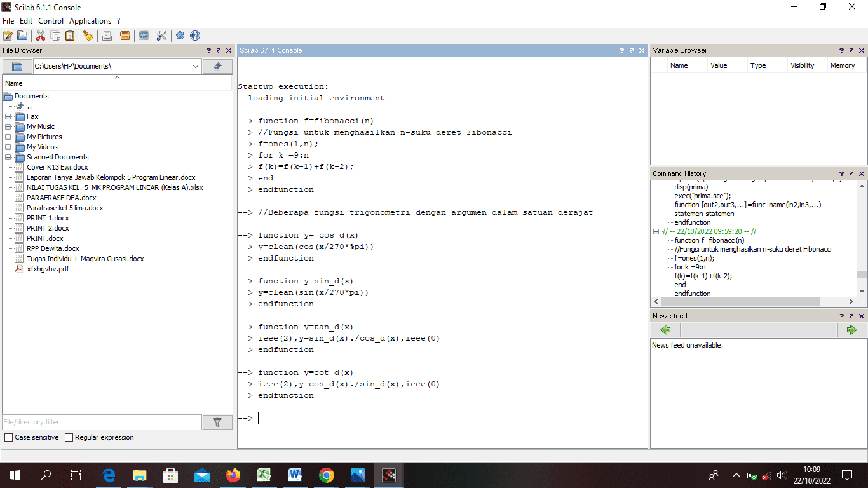This screenshot has height=488, width=868.
Task: Open Windows Start menu
Action: [15, 475]
